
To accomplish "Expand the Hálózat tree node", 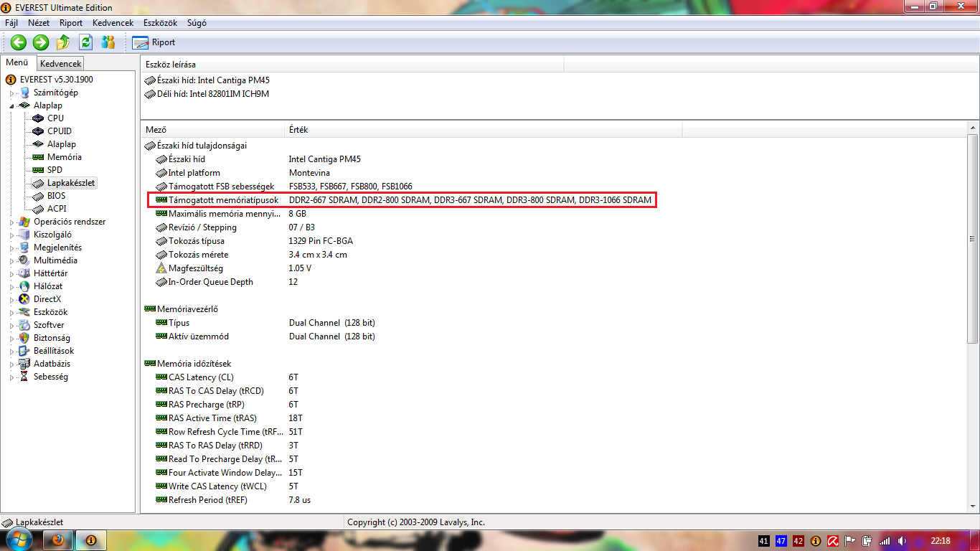I will coord(11,286).
